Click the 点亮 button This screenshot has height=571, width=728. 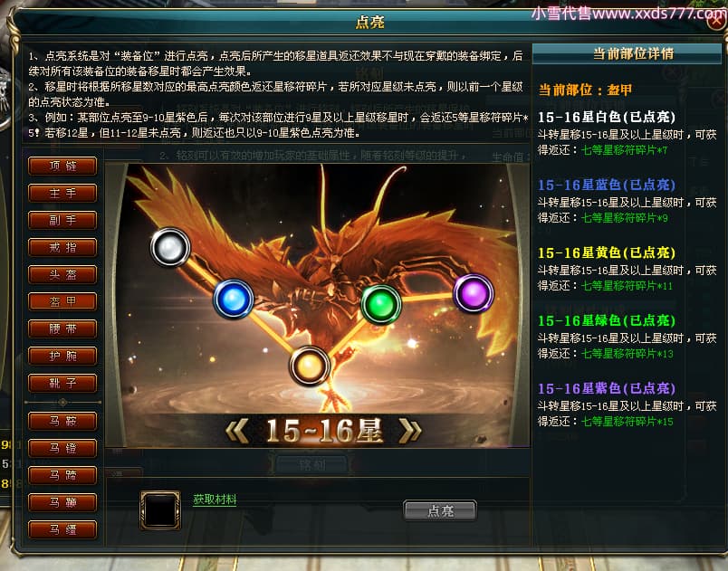click(x=440, y=510)
